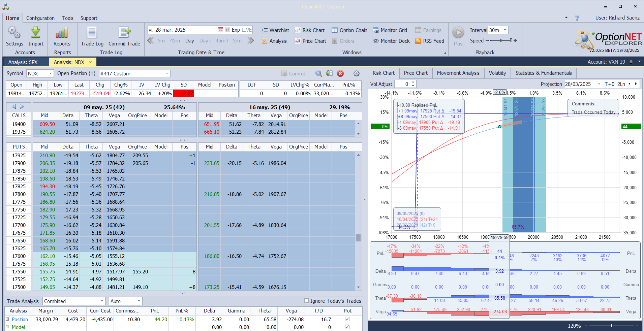The height and width of the screenshot is (331, 644).
Task: Open the Configuration ribbon tab
Action: tap(40, 18)
